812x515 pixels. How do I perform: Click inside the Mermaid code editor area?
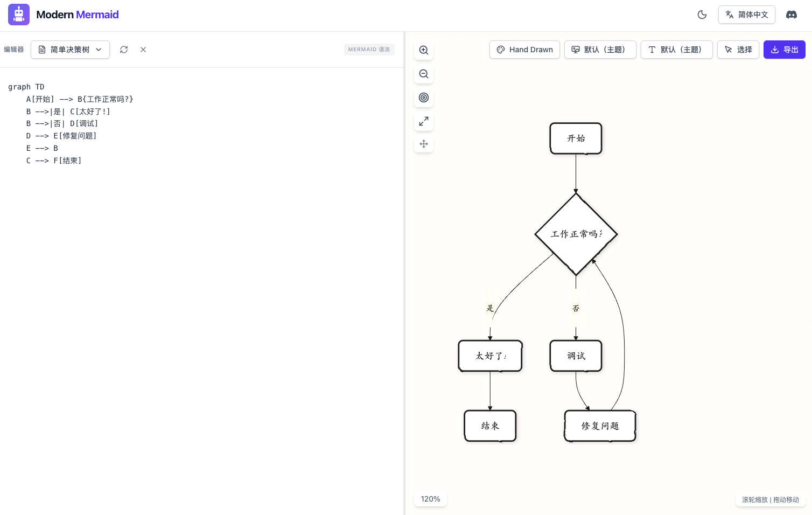[x=202, y=269]
